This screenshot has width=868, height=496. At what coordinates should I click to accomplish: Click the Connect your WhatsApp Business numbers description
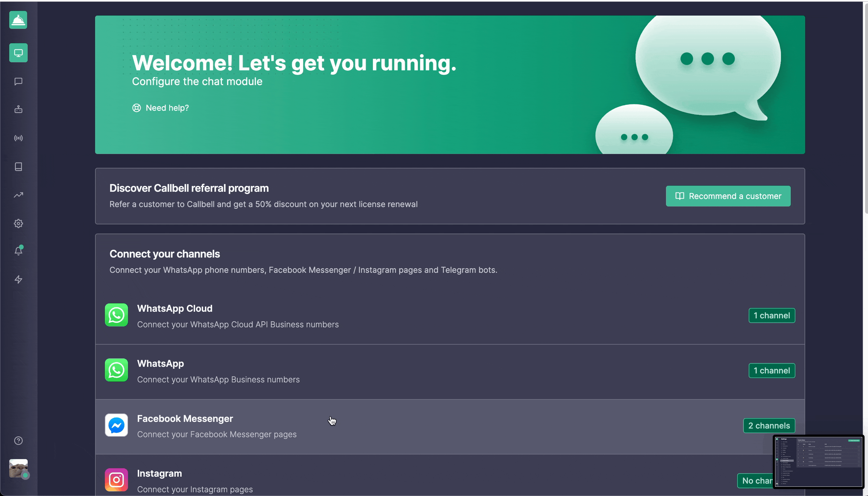(x=218, y=380)
